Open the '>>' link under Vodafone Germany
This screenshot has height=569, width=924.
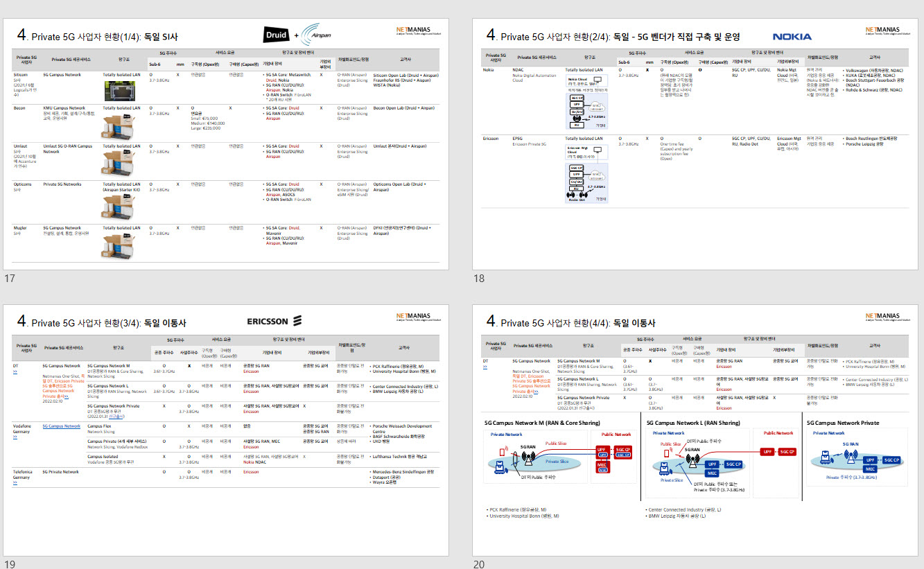[x=15, y=437]
